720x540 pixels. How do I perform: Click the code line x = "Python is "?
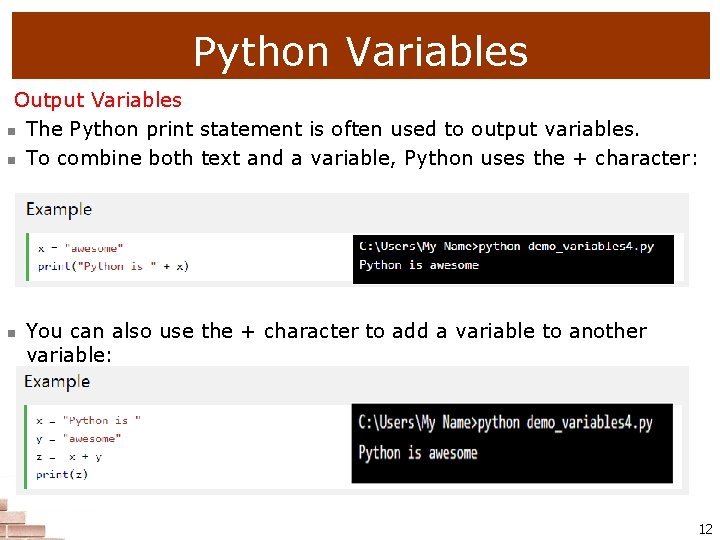(x=88, y=421)
